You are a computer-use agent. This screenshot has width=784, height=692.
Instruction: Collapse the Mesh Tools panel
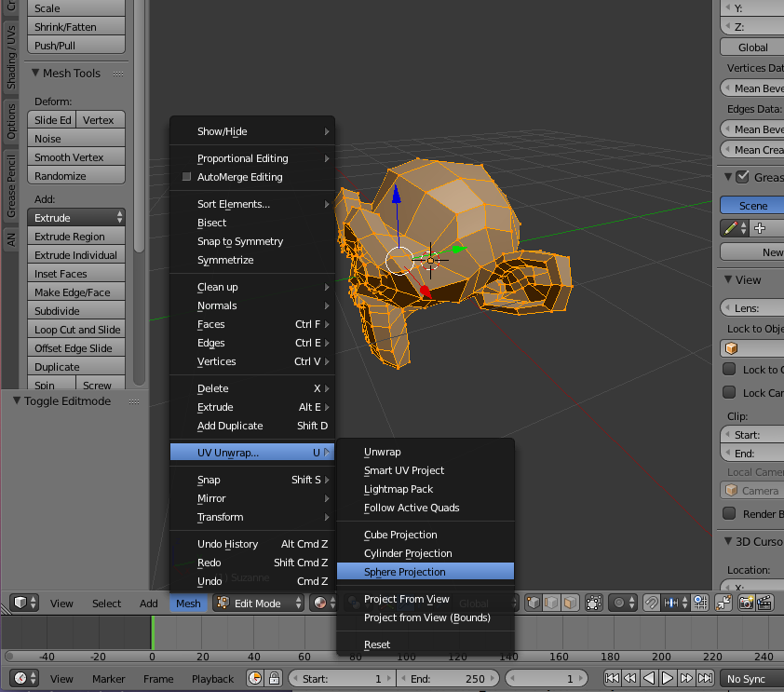point(35,73)
